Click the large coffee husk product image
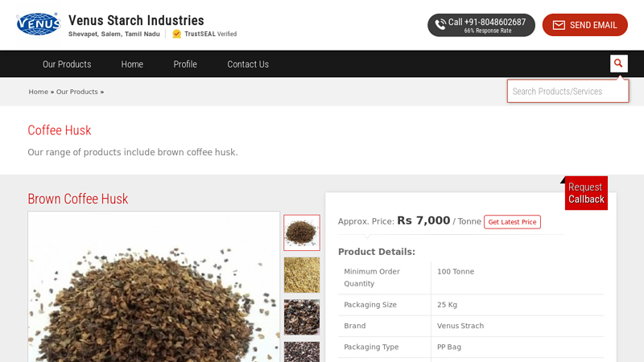The image size is (644, 362). click(154, 286)
